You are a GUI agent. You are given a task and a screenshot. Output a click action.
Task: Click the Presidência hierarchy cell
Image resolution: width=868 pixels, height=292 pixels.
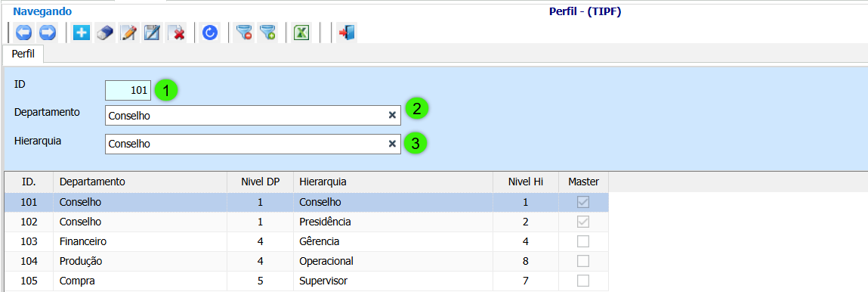[393, 222]
